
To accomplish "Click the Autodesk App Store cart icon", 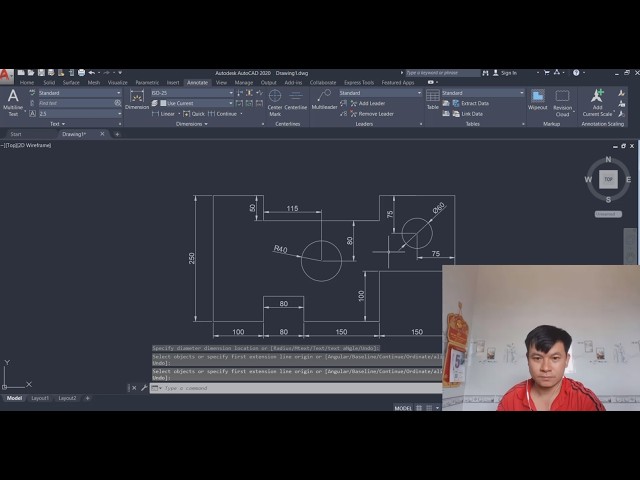I will [547, 73].
